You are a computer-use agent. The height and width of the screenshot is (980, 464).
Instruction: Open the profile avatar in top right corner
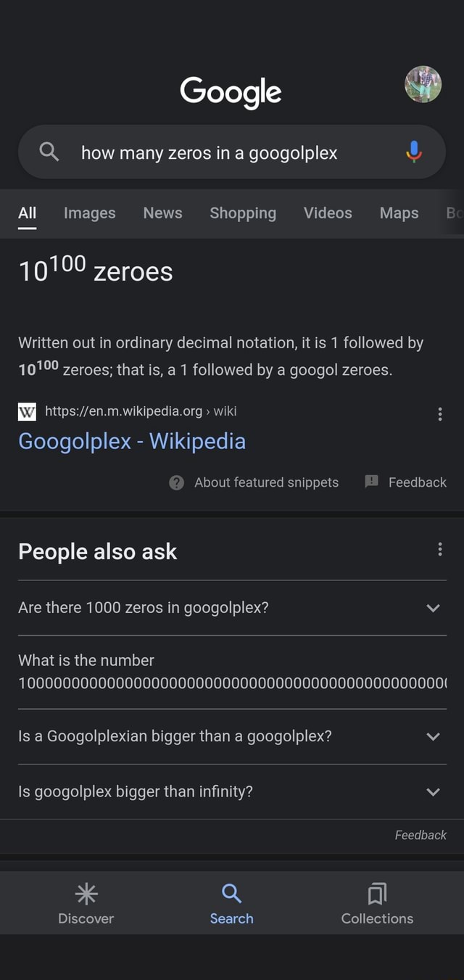pyautogui.click(x=423, y=84)
